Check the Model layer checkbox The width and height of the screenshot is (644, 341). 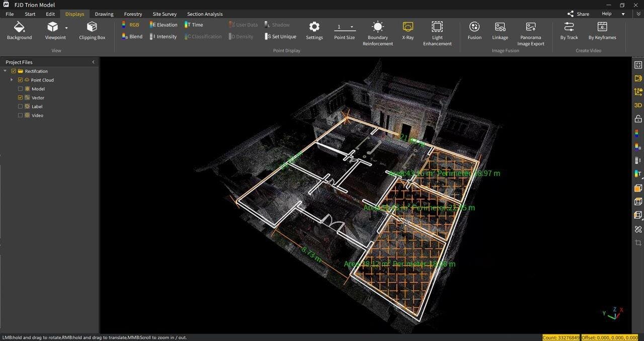point(20,89)
